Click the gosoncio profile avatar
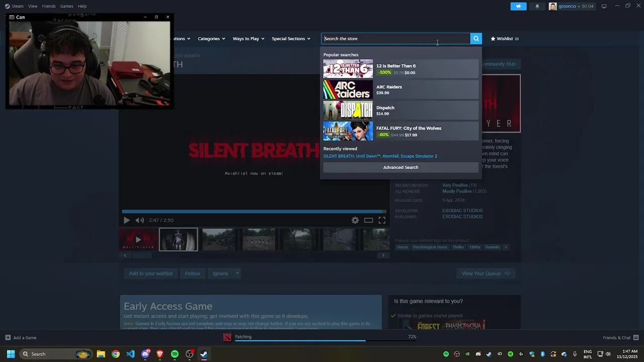Screen dimensions: 644x362 pyautogui.click(x=553, y=6)
